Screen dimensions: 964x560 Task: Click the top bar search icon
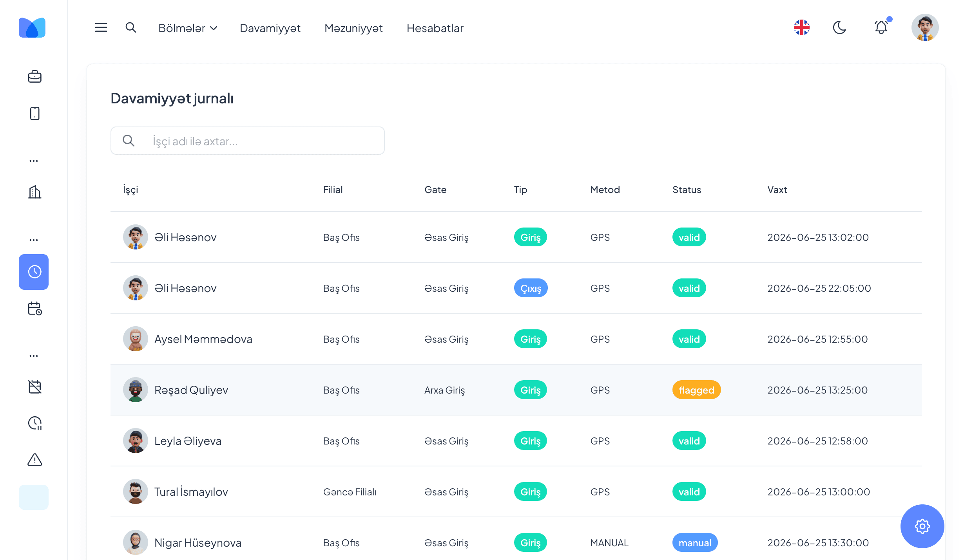[131, 27]
